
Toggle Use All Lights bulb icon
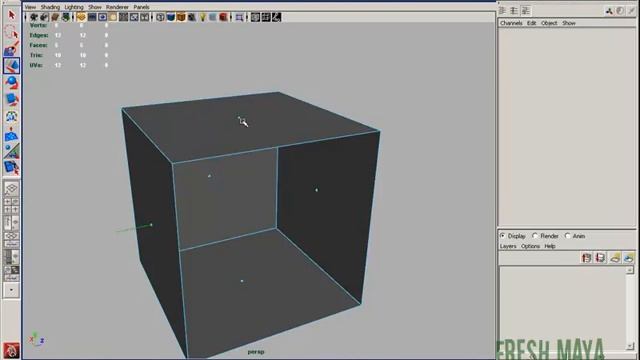click(202, 17)
